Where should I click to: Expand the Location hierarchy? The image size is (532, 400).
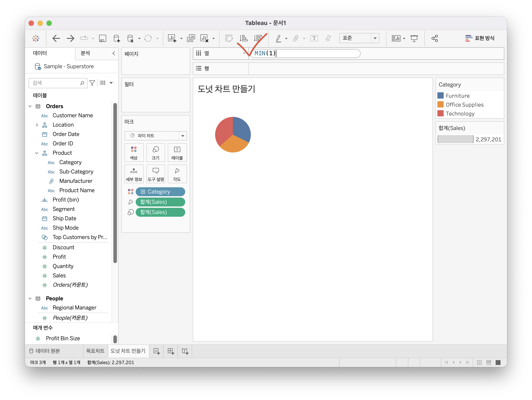pyautogui.click(x=37, y=125)
